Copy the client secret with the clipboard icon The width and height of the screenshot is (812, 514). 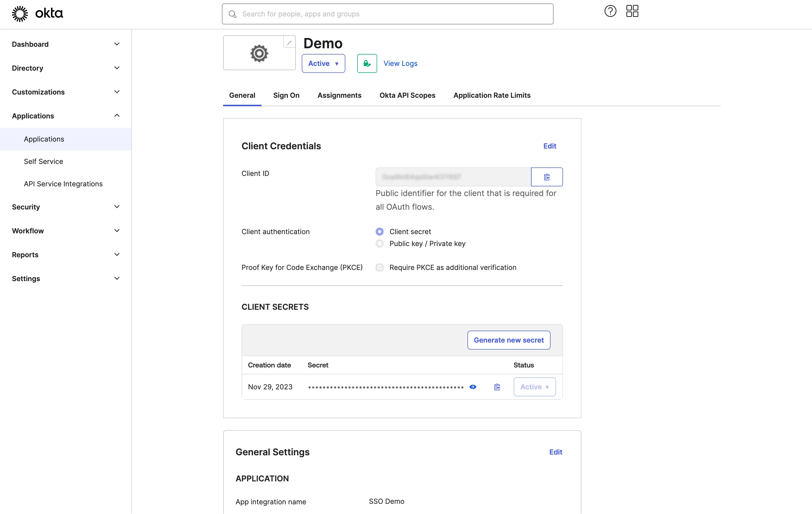[497, 387]
